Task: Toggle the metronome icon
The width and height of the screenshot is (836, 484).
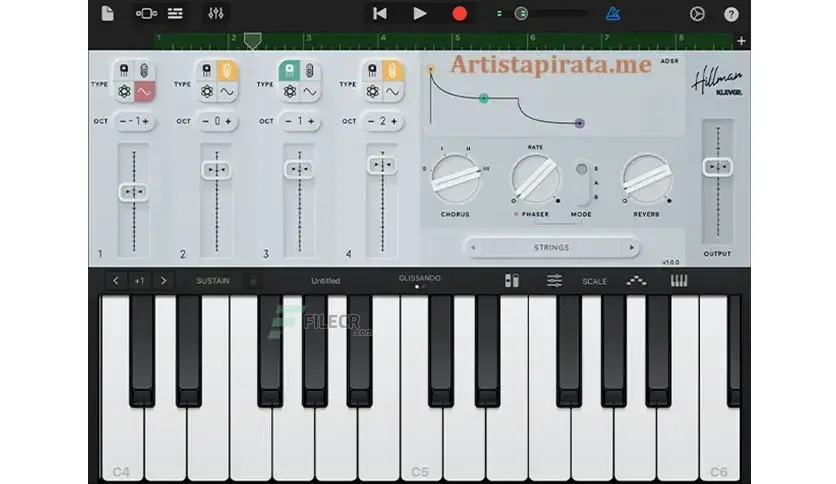Action: (x=613, y=13)
